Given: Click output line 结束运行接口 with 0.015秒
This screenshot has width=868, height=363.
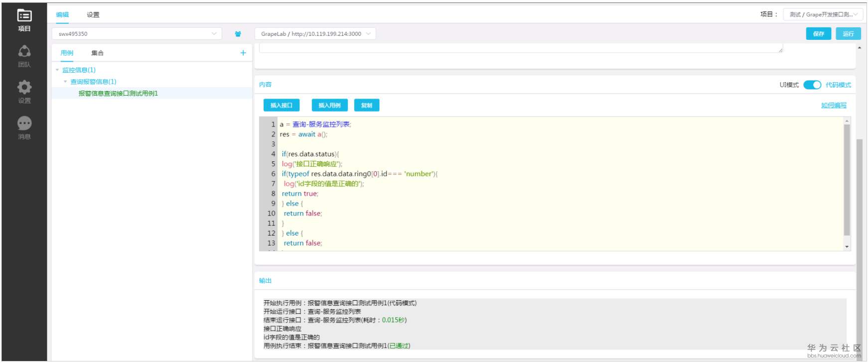Looking at the screenshot, I should click(335, 320).
